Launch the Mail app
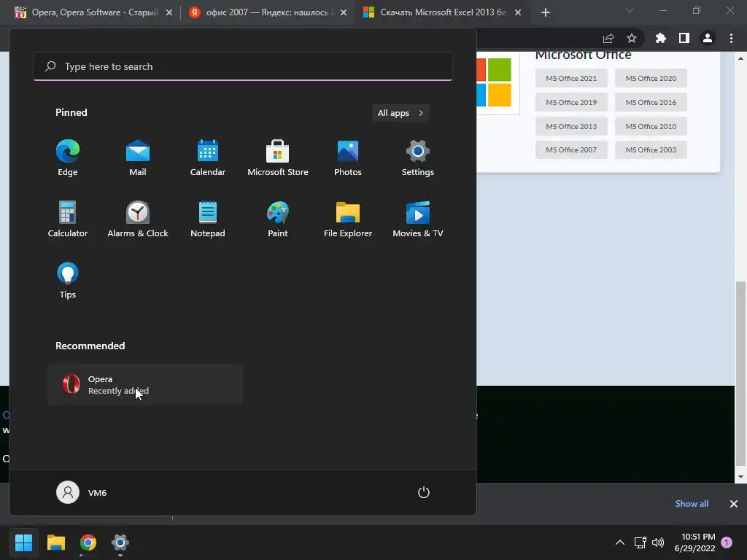Image resolution: width=747 pixels, height=560 pixels. point(138,158)
